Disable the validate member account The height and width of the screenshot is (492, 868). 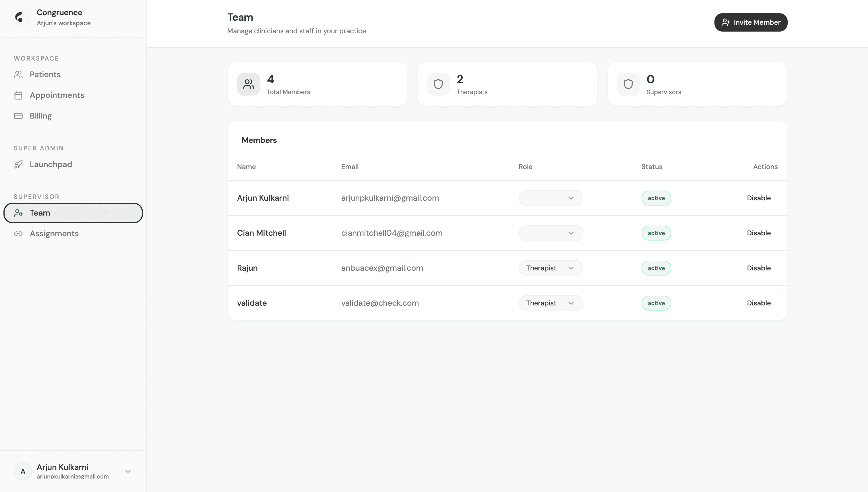click(x=759, y=303)
